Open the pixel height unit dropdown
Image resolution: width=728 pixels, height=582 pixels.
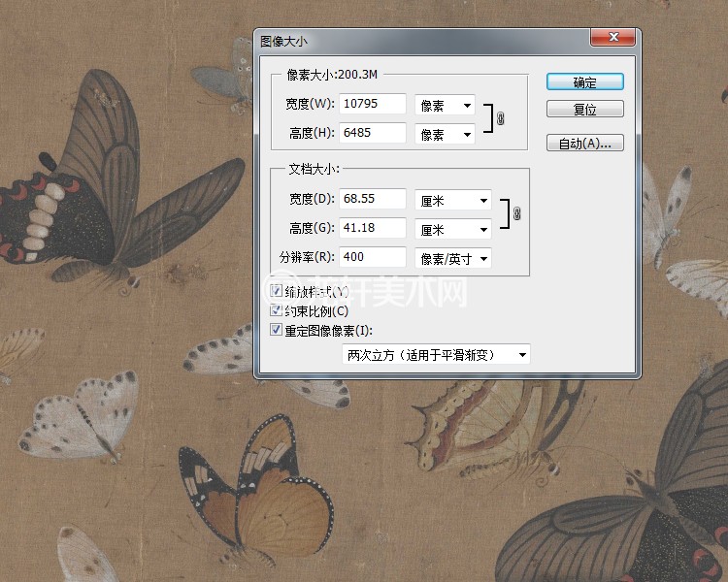pyautogui.click(x=445, y=135)
